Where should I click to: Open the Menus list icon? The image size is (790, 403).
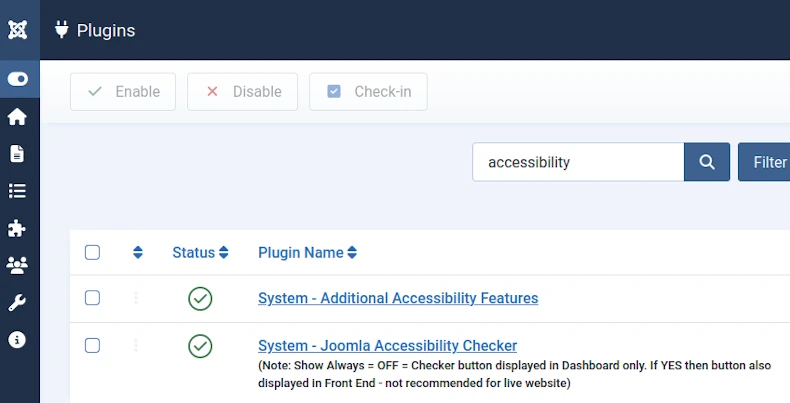click(x=17, y=191)
